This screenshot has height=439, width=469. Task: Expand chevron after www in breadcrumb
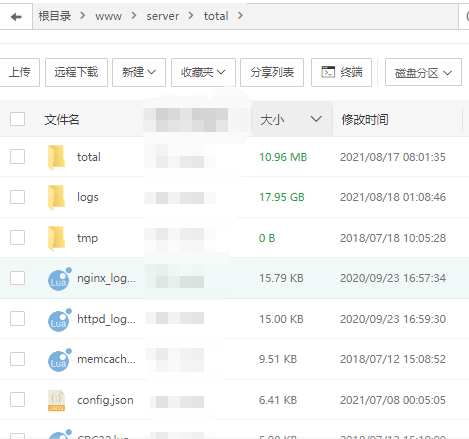tap(134, 15)
